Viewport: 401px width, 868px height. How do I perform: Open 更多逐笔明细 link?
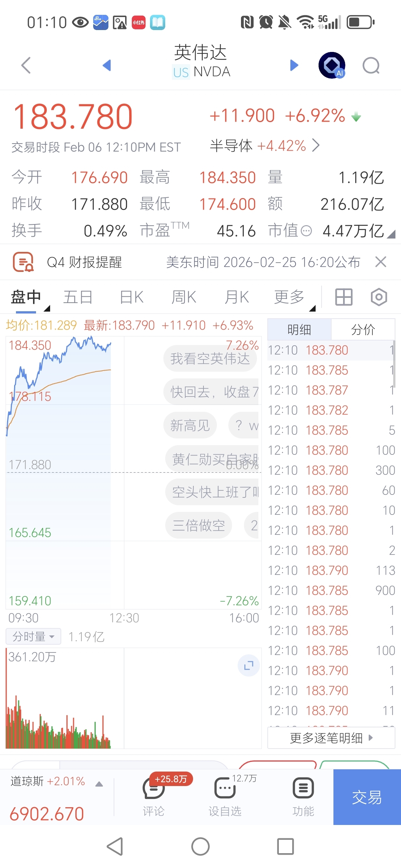(x=331, y=738)
